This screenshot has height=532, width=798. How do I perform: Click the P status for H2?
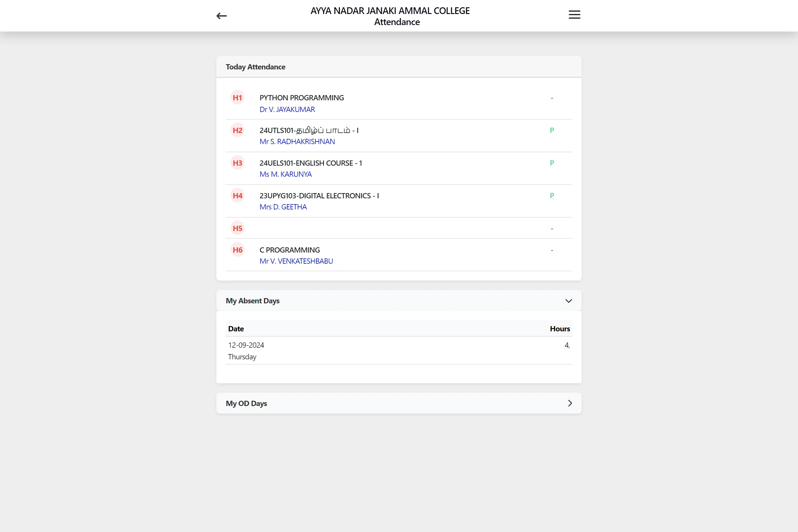pos(552,130)
